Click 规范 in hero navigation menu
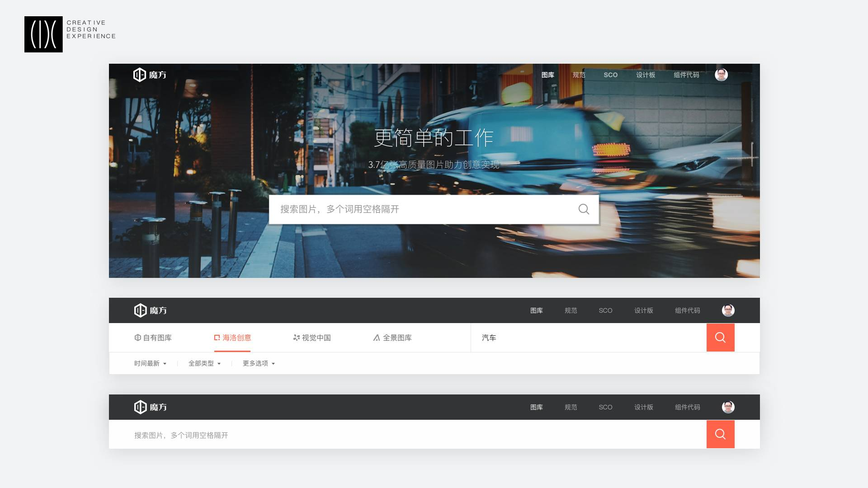Image resolution: width=868 pixels, height=488 pixels. (579, 75)
